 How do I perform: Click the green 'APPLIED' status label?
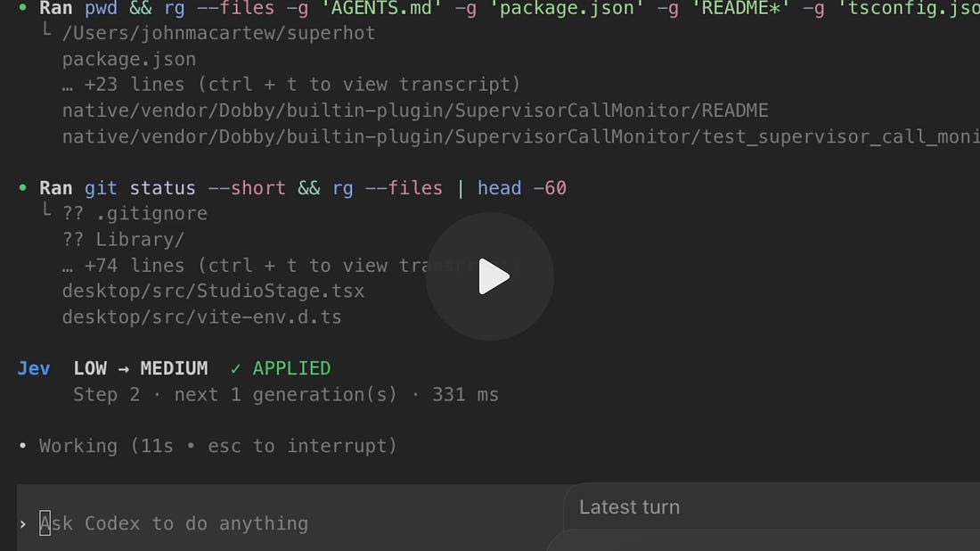[x=291, y=367]
